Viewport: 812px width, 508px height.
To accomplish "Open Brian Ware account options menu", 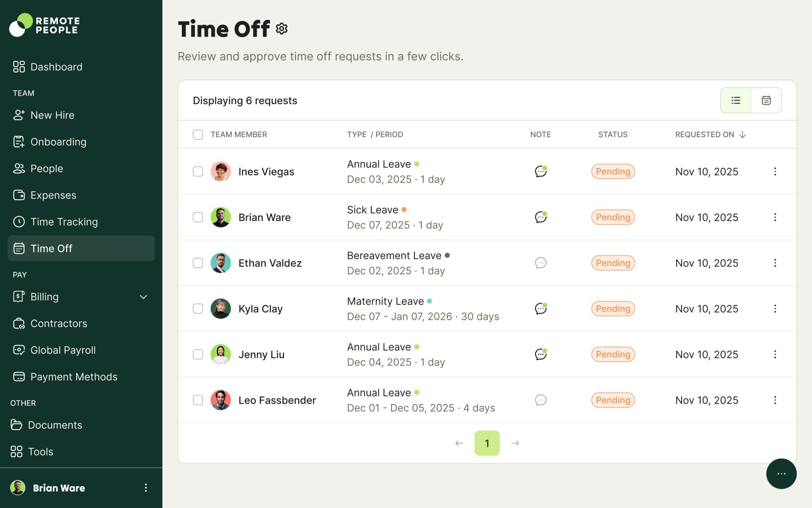I will (145, 488).
